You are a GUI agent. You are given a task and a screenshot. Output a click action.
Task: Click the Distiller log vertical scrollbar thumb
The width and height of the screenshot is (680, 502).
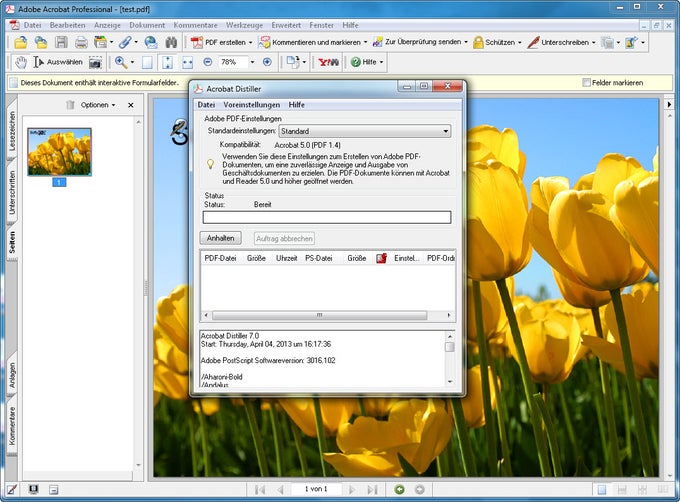point(450,347)
